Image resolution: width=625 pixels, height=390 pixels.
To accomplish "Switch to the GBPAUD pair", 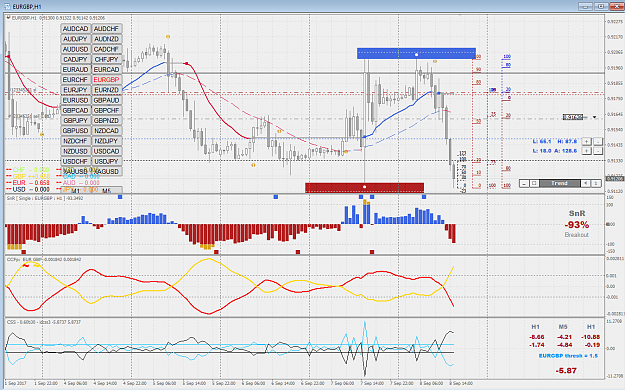I will (x=106, y=100).
